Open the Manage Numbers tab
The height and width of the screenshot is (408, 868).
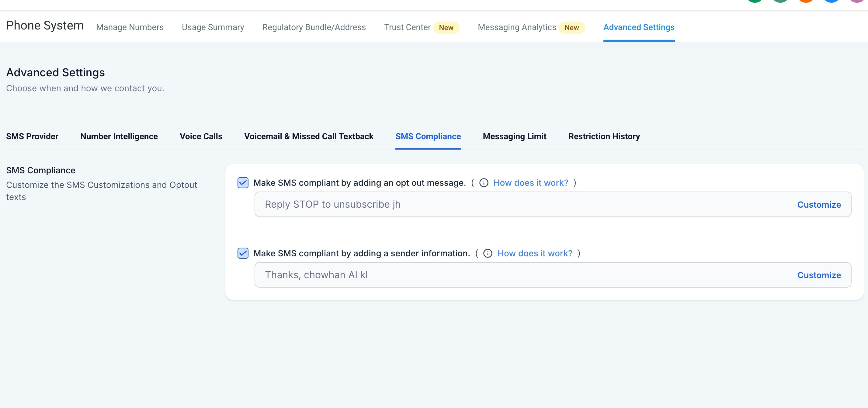coord(130,27)
